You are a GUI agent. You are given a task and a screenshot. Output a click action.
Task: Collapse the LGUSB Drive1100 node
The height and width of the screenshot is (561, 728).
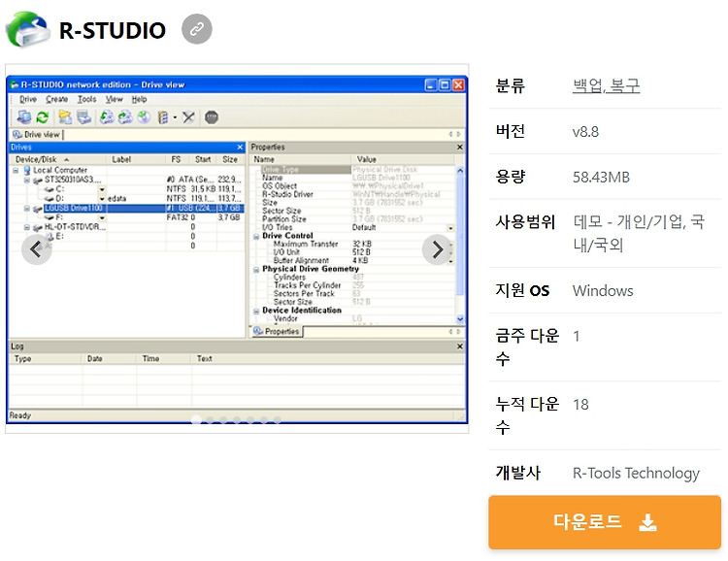[27, 209]
